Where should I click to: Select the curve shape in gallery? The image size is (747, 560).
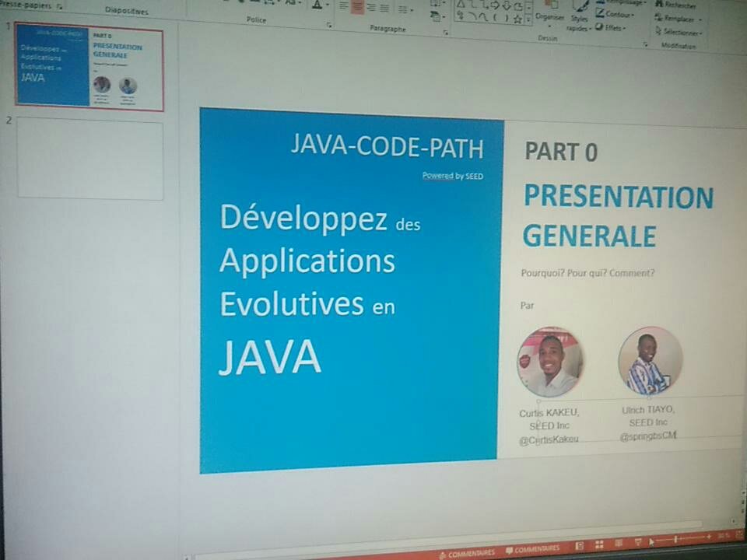(x=482, y=18)
